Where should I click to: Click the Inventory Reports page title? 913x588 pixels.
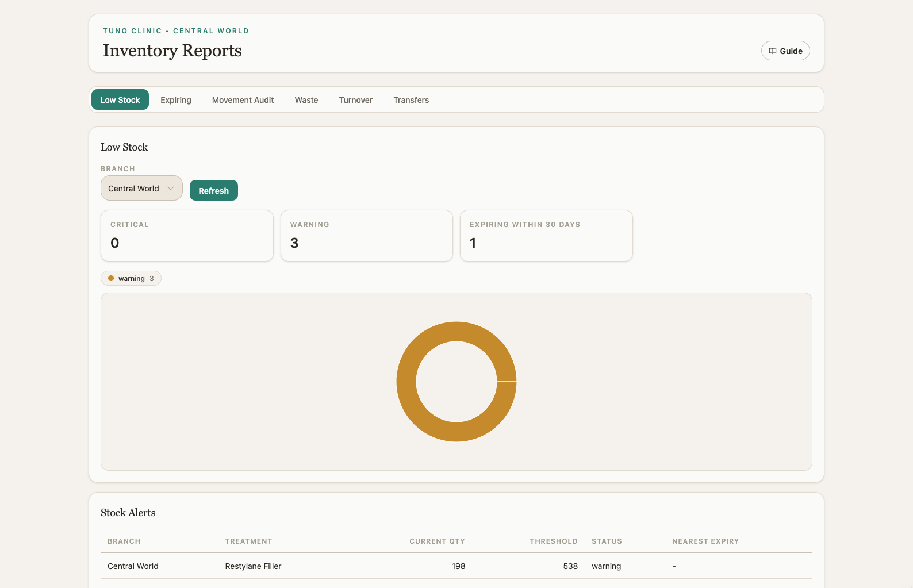172,51
